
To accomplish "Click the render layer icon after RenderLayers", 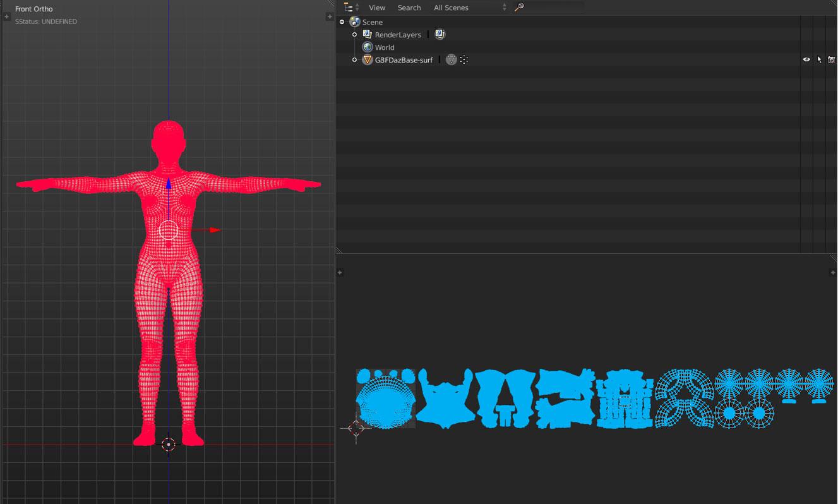I will coord(440,35).
